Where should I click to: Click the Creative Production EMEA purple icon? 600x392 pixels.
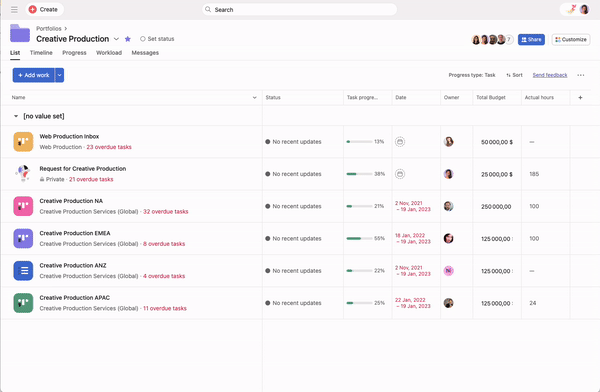pyautogui.click(x=23, y=238)
